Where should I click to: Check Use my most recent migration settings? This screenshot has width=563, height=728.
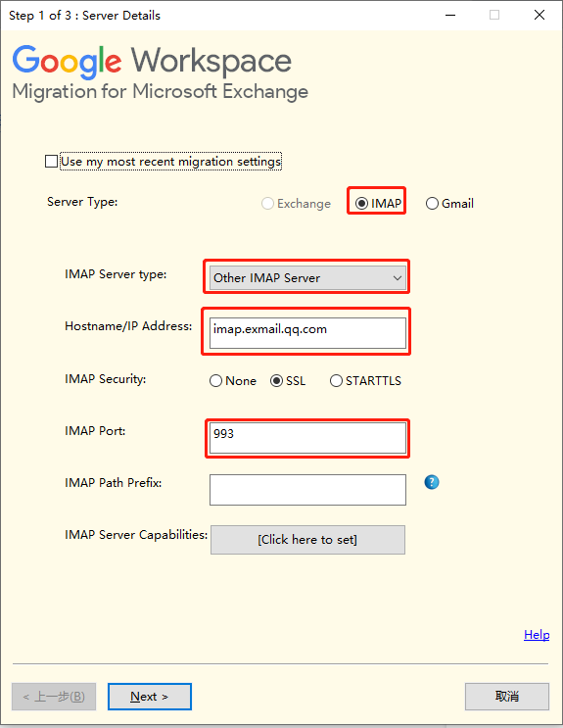point(52,161)
